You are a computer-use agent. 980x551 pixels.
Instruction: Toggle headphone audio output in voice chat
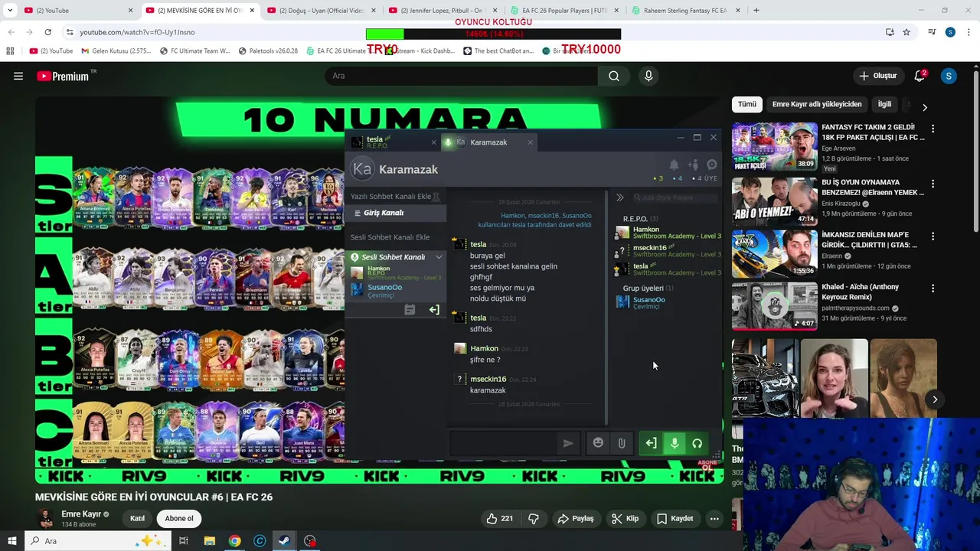pyautogui.click(x=697, y=443)
